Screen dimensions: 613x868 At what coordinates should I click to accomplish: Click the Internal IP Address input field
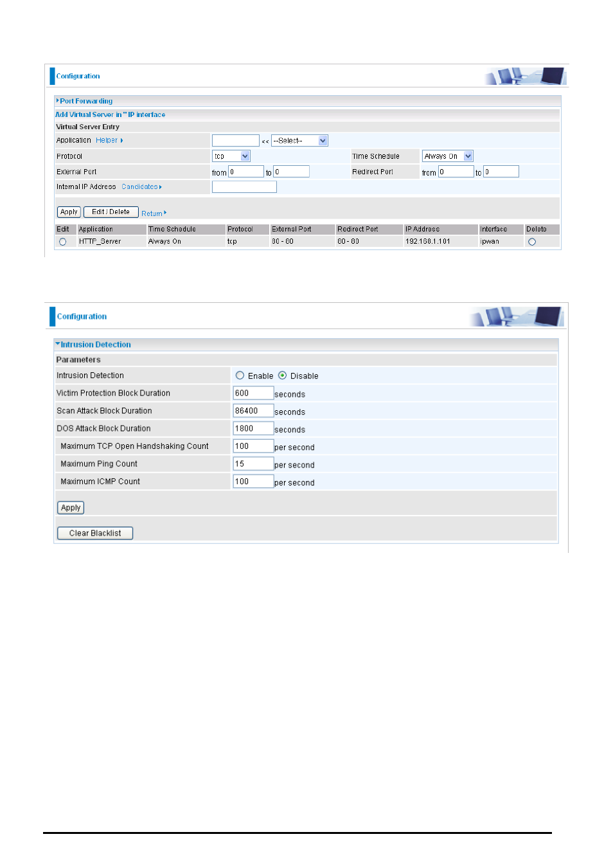(244, 186)
